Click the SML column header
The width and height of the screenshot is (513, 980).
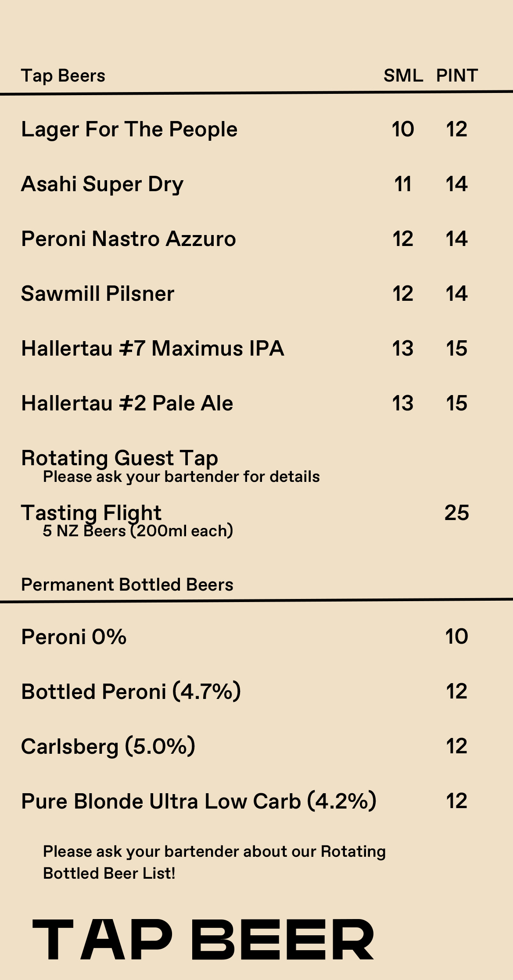pos(403,76)
